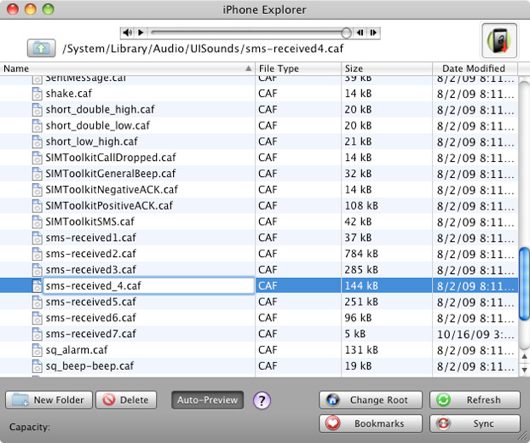
Task: Click the 285 kB size cell
Action: click(x=361, y=270)
